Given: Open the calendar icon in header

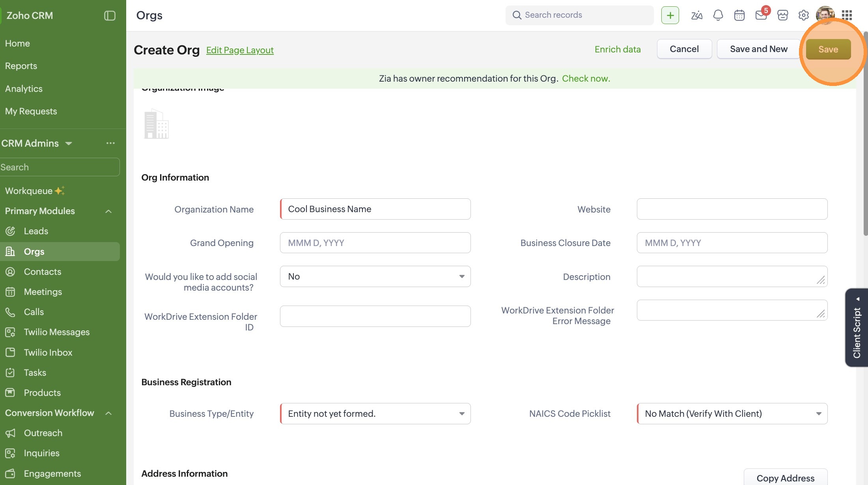Looking at the screenshot, I should [739, 15].
